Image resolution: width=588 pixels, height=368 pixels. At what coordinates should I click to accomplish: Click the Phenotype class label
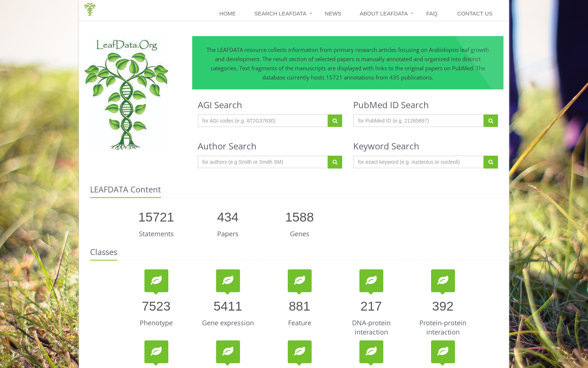[x=156, y=323]
